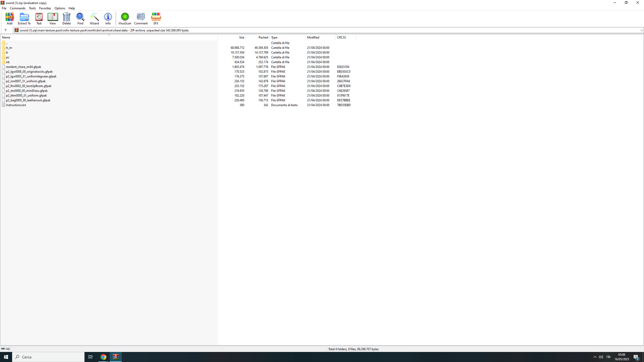This screenshot has width=644, height=362.
Task: Select the ob folder icon
Action: tap(3, 62)
